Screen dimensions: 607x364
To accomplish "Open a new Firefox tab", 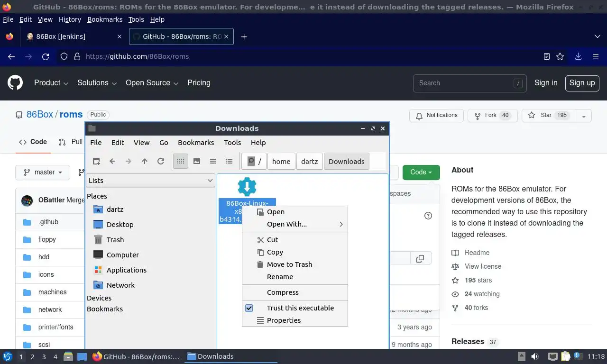I will point(244,36).
